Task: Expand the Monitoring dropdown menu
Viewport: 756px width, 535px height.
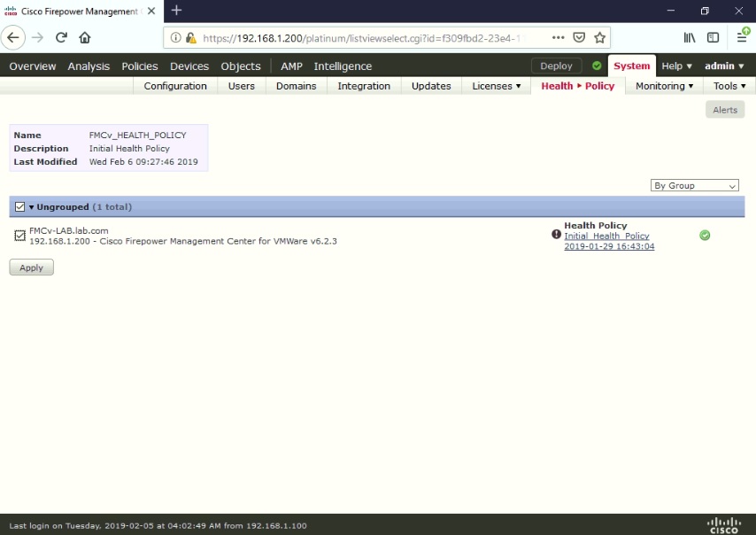Action: tap(664, 86)
